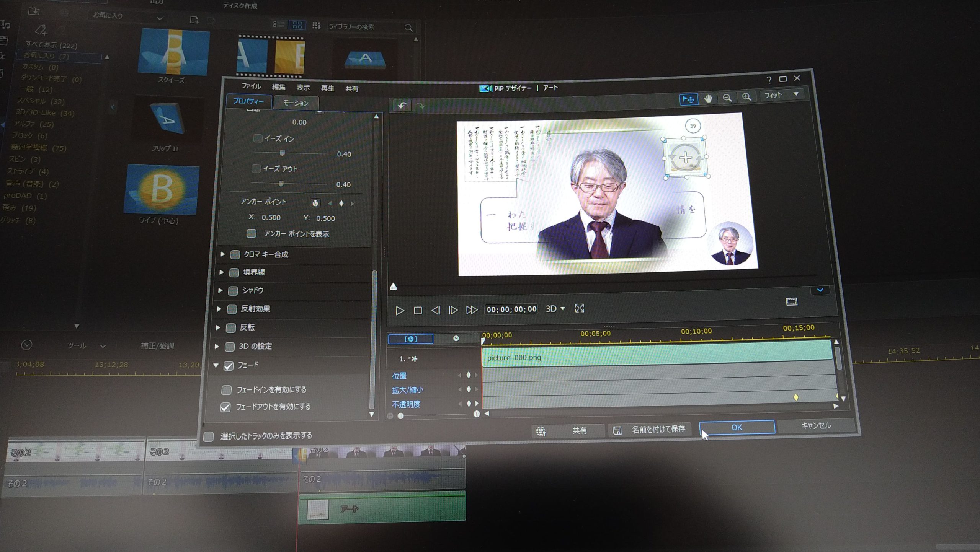Enable イーズ イン checkbox
The width and height of the screenshot is (980, 552).
coord(258,138)
